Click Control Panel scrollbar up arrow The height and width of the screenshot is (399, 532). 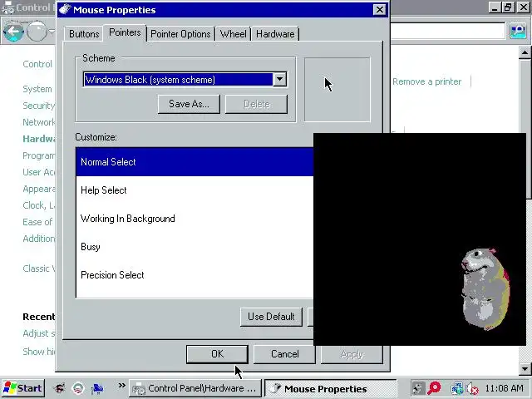pyautogui.click(x=525, y=52)
